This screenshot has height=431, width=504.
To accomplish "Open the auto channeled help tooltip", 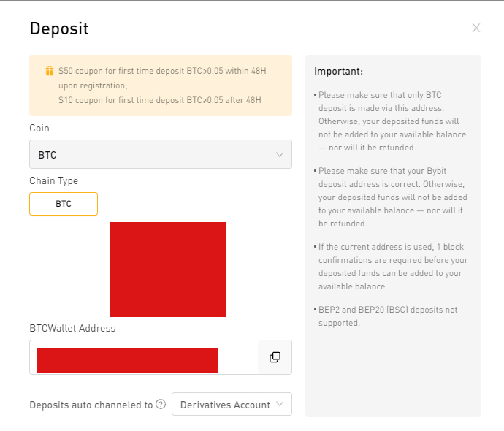I will (161, 404).
